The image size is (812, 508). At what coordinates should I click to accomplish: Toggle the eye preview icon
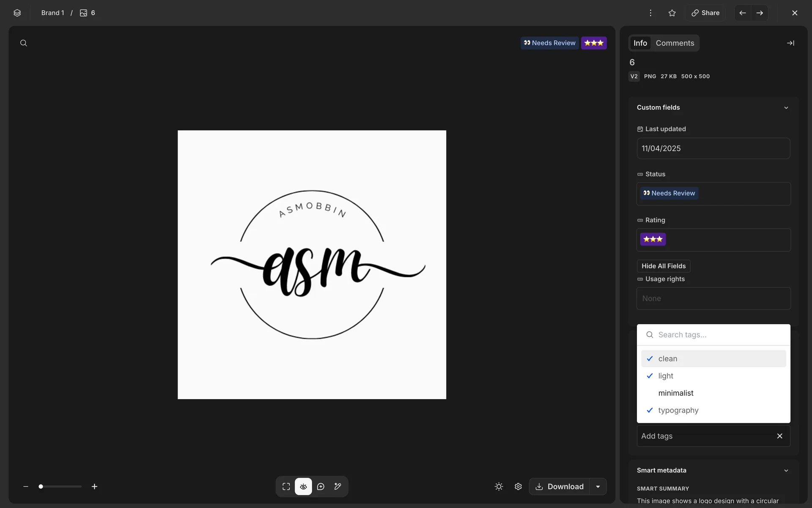[303, 486]
